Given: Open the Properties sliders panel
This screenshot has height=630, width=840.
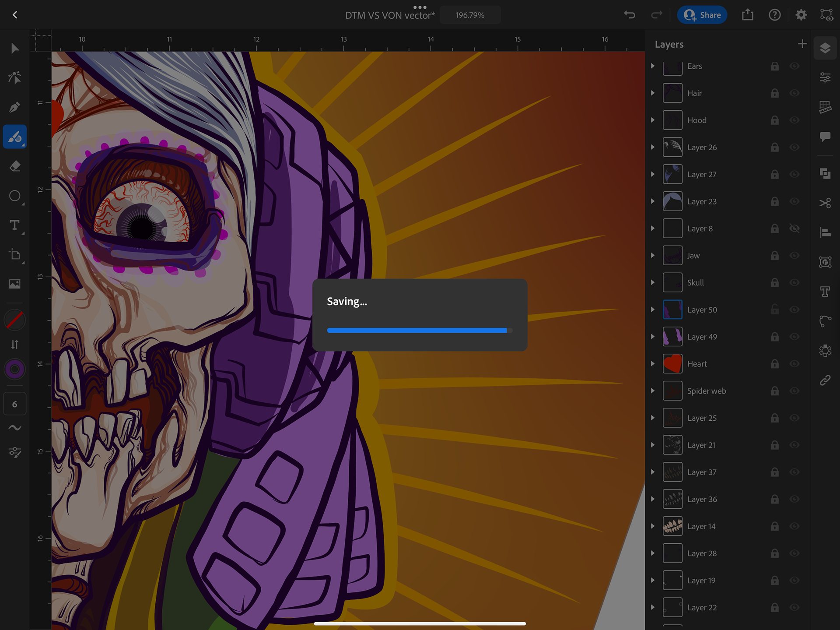Looking at the screenshot, I should (x=825, y=77).
